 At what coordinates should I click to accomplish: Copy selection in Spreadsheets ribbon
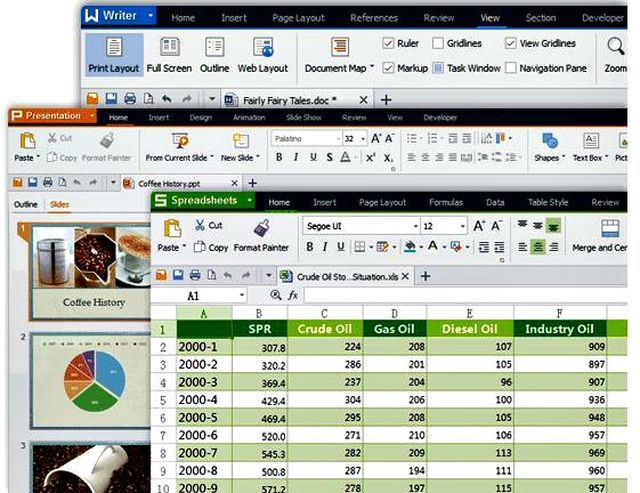click(211, 247)
